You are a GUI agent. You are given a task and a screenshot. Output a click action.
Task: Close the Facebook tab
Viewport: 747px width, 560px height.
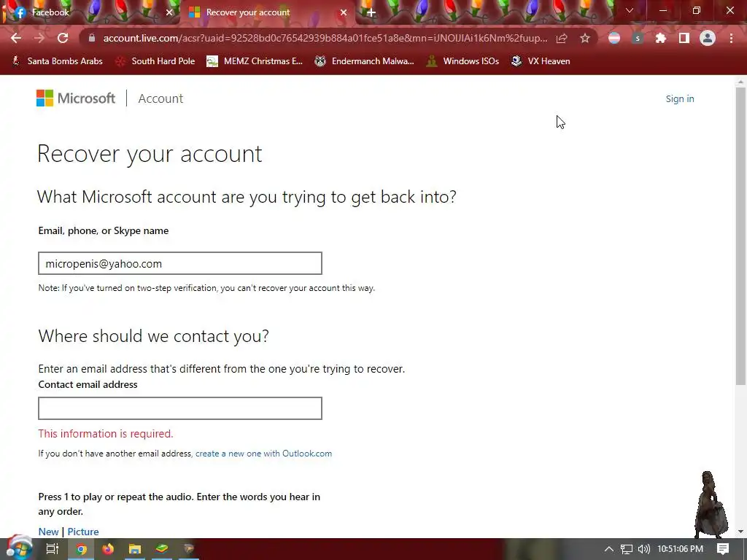click(x=169, y=12)
